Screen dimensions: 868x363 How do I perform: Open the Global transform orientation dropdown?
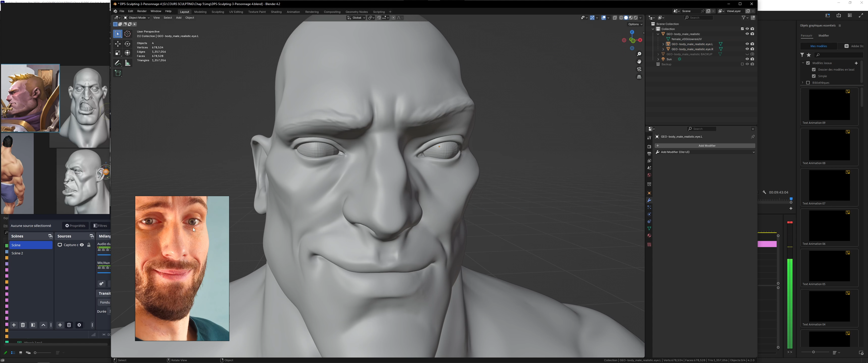[356, 18]
